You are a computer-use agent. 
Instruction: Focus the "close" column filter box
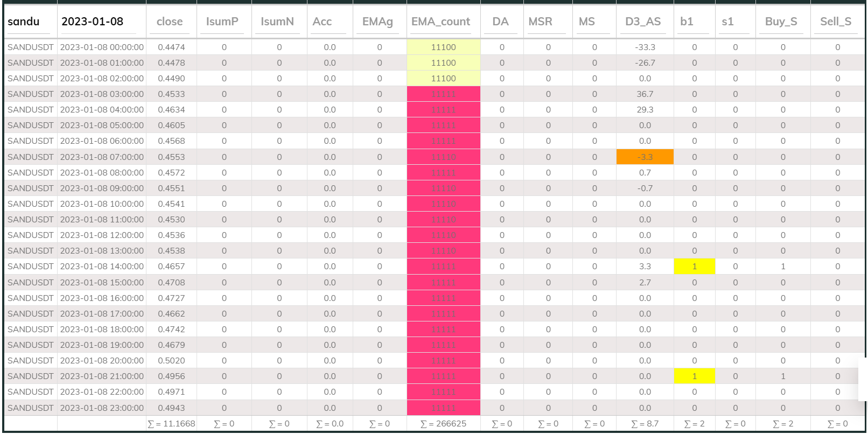click(x=171, y=22)
